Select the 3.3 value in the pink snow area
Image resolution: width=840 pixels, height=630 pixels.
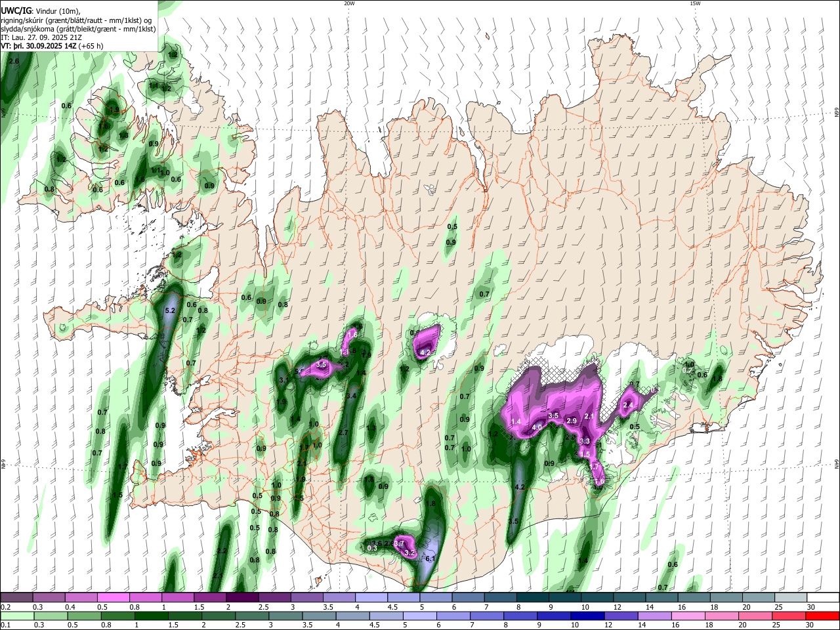(585, 441)
